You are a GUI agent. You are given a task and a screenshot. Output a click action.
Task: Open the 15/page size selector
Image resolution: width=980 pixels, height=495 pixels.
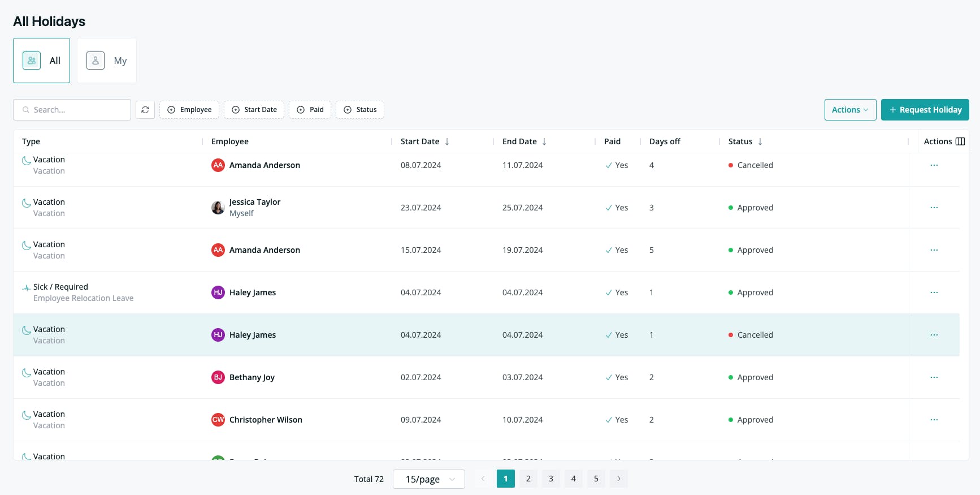429,479
